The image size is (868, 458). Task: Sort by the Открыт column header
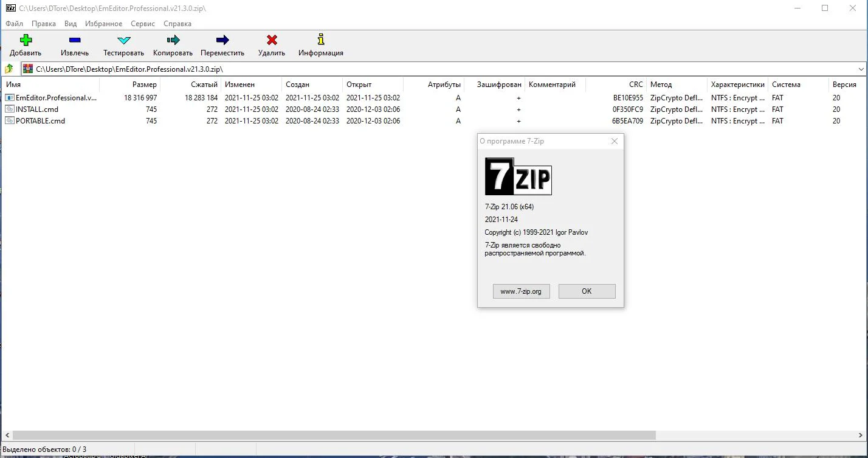point(373,85)
